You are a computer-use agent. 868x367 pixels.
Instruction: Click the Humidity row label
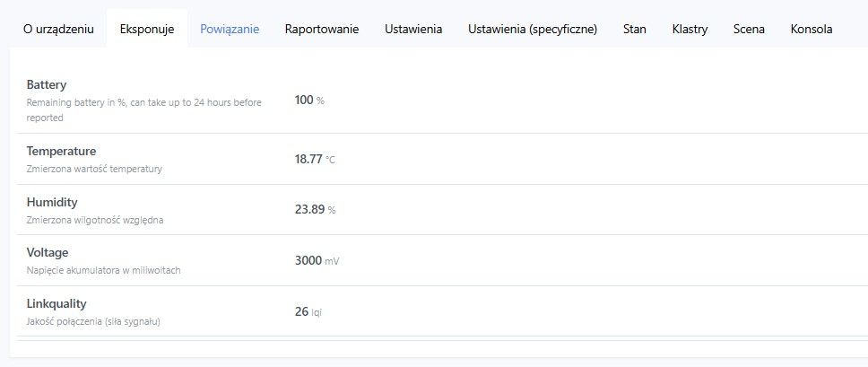pos(52,202)
